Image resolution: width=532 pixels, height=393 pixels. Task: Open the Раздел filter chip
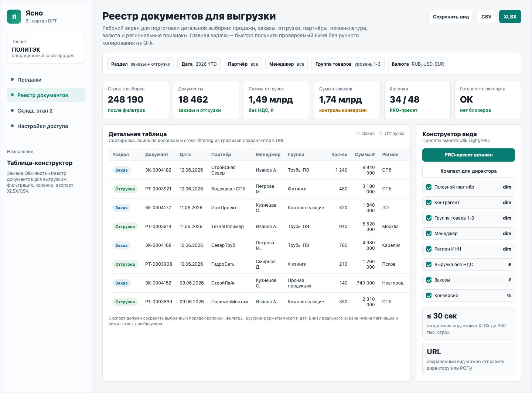141,64
